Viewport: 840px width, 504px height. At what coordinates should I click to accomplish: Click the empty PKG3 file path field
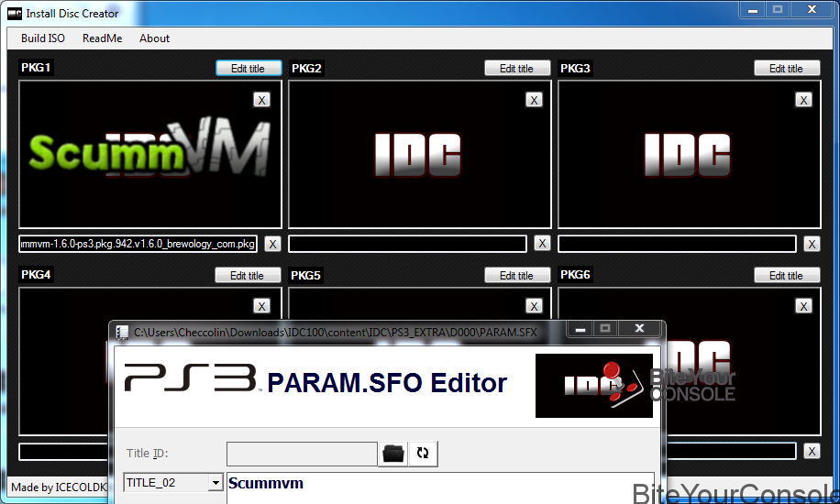(x=677, y=244)
